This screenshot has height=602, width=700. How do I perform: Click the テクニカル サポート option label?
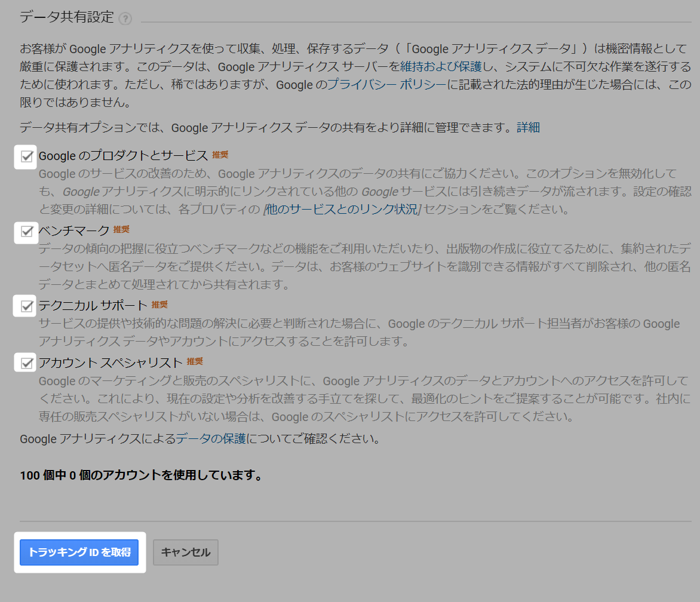click(x=93, y=305)
